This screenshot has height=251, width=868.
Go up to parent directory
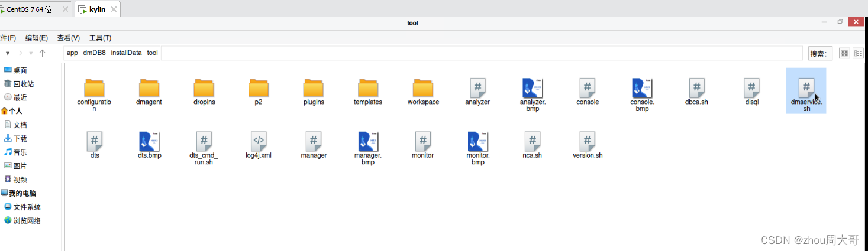(42, 53)
